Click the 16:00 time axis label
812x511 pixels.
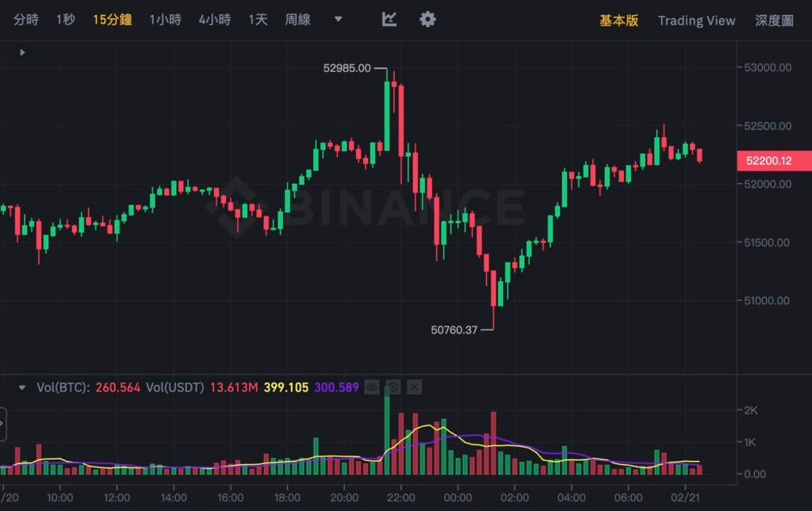tap(231, 498)
